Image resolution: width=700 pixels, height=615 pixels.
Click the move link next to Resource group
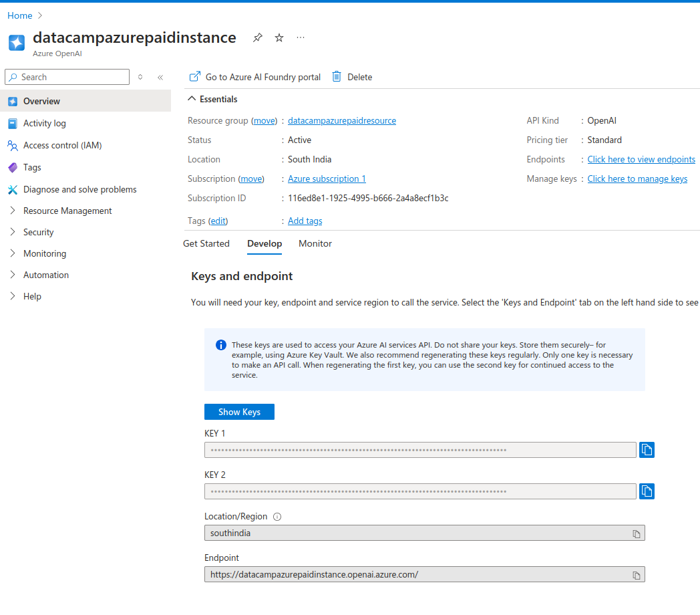click(x=265, y=121)
